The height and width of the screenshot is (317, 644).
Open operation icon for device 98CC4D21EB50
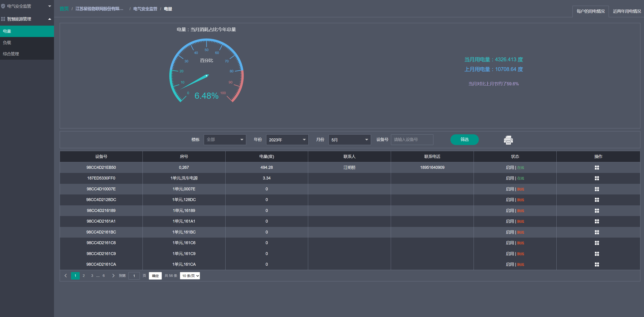point(597,167)
